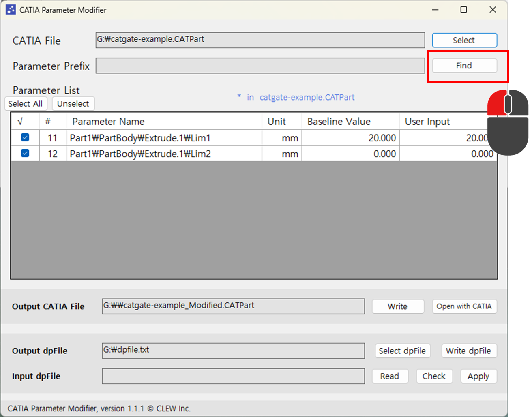
Task: Click row number 11 cell
Action: [x=53, y=138]
